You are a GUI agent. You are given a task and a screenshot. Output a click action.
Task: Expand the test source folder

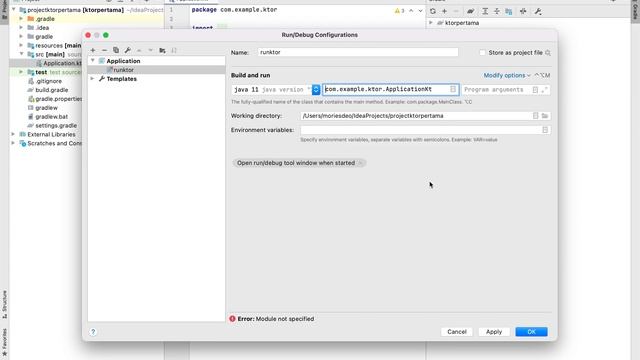tap(21, 72)
